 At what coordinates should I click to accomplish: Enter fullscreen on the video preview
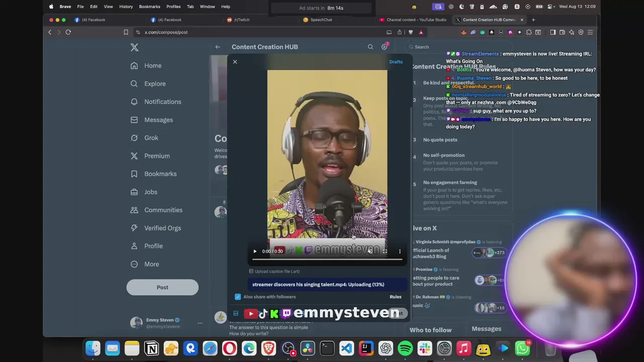385,251
